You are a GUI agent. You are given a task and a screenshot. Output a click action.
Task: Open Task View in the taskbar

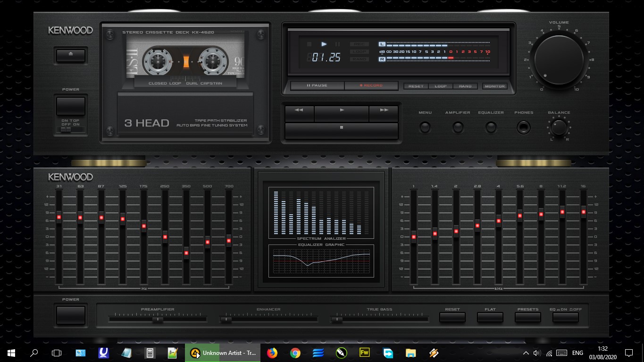(56, 353)
